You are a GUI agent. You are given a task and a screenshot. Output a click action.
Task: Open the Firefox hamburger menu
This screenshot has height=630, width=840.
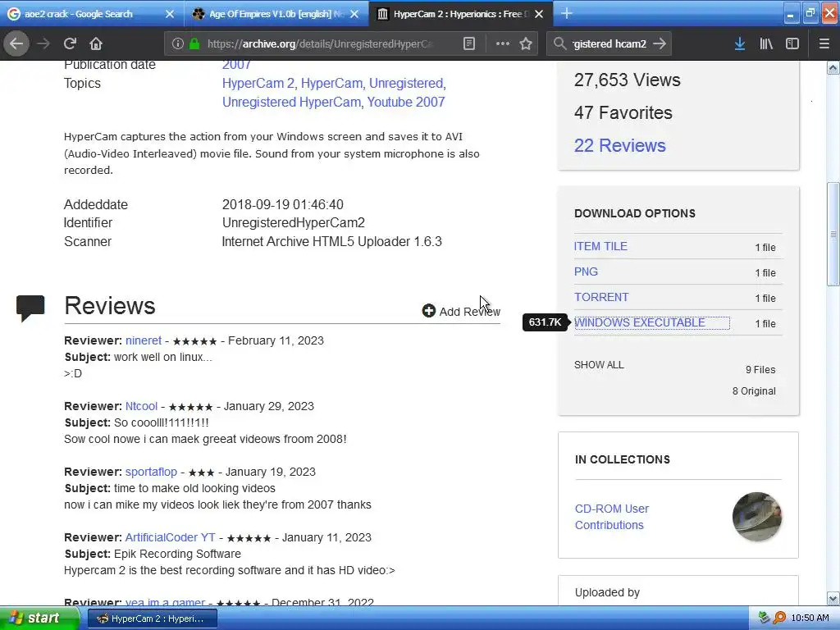[x=824, y=44]
